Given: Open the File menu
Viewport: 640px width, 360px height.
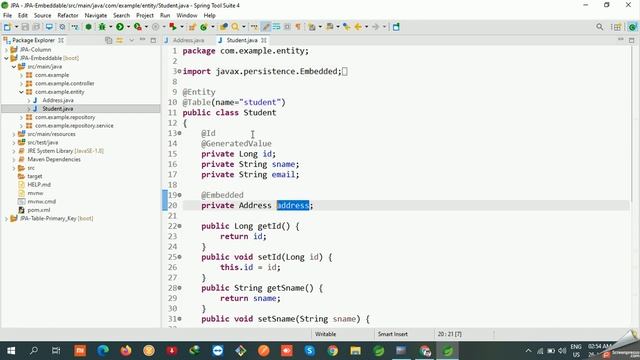Looking at the screenshot, I should (x=7, y=15).
